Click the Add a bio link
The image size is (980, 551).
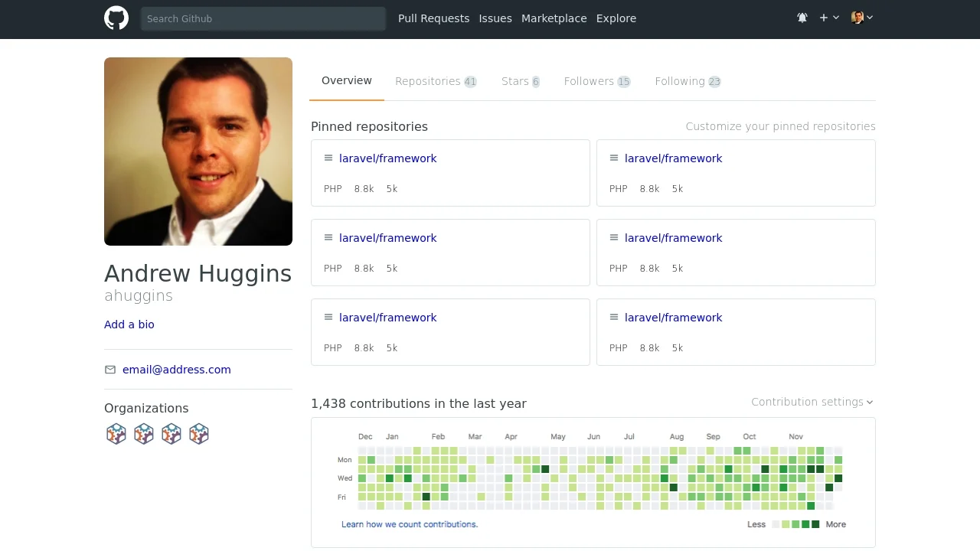point(129,324)
